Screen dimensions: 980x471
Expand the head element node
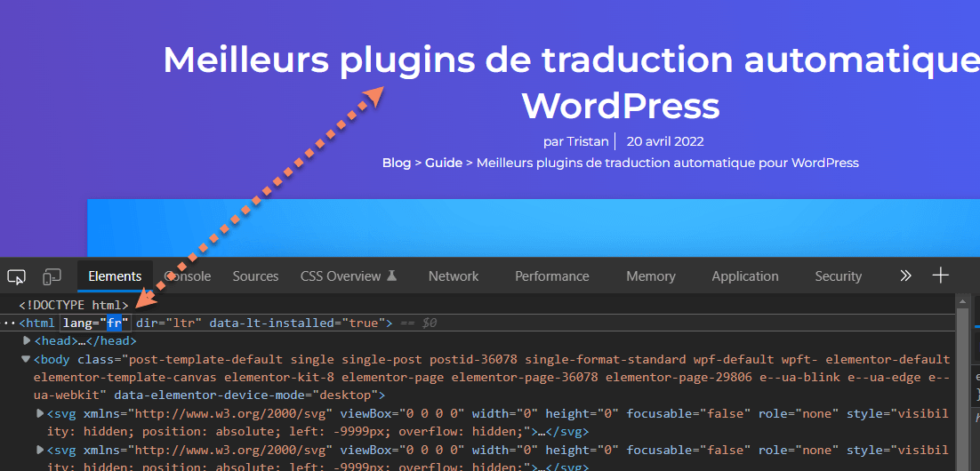[27, 341]
